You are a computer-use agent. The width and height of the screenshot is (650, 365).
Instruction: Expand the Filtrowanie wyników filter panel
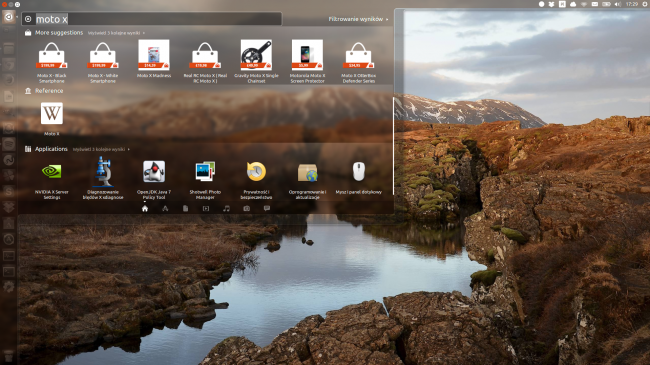(358, 19)
